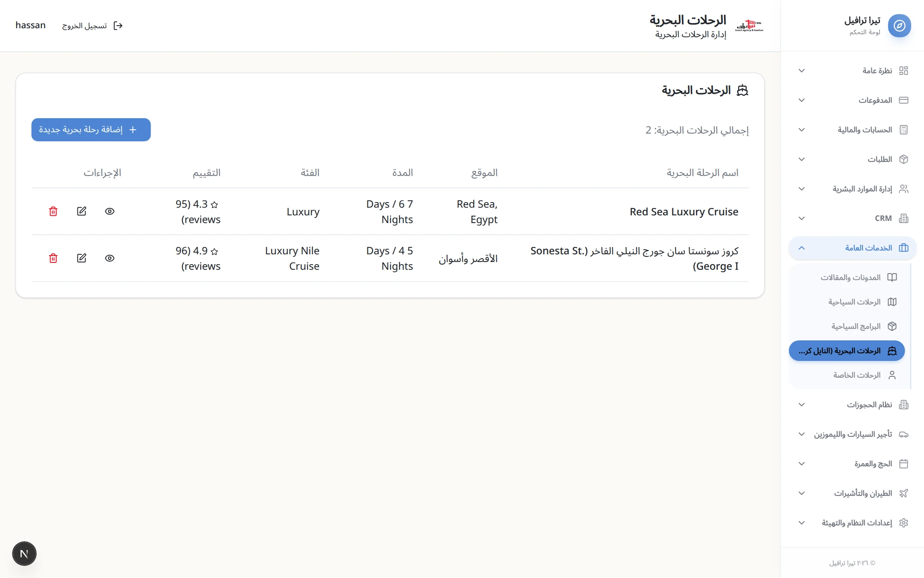Expand the المدفوعات chevron
This screenshot has width=924, height=578.
[x=802, y=100]
